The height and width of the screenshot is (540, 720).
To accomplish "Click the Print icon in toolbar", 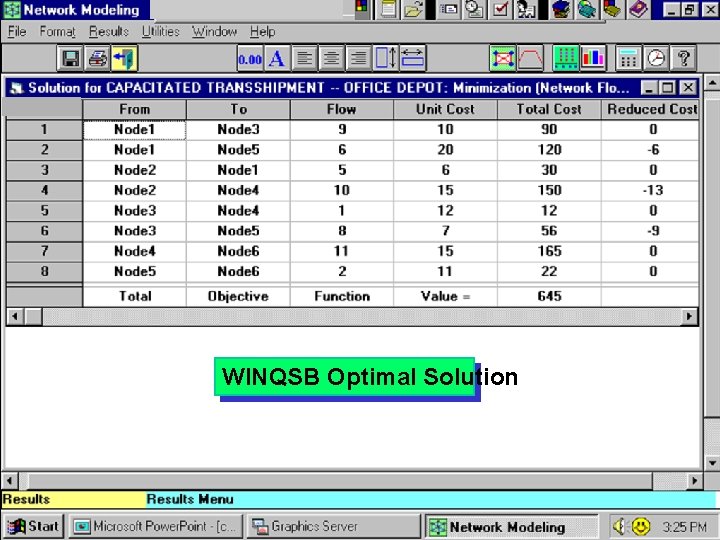I will coord(97,58).
